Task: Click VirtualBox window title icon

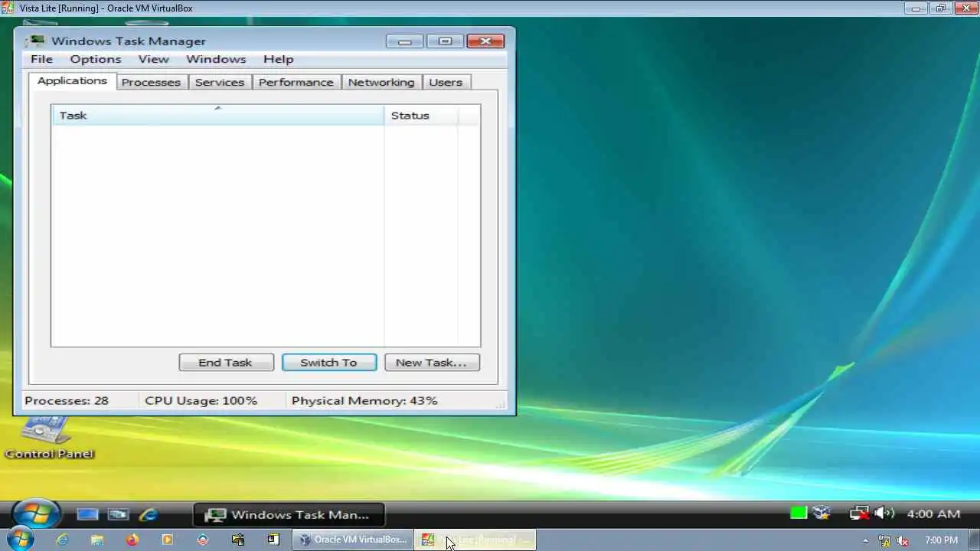Action: click(x=8, y=8)
